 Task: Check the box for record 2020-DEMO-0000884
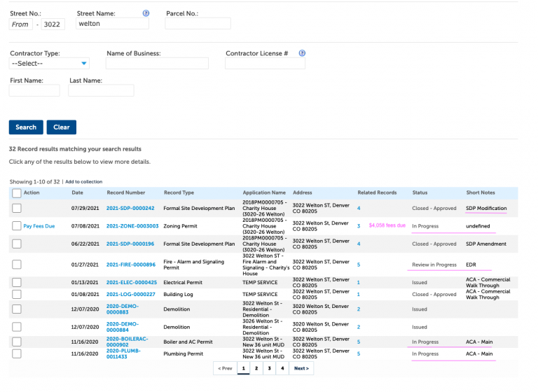click(17, 327)
